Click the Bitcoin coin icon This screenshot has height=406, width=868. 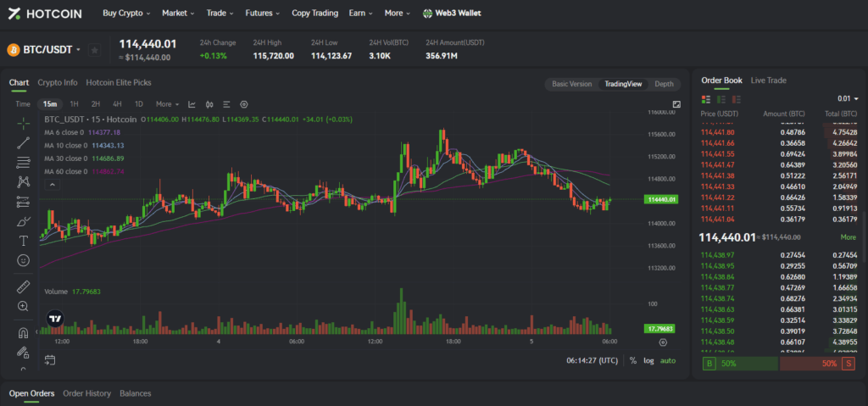(14, 50)
